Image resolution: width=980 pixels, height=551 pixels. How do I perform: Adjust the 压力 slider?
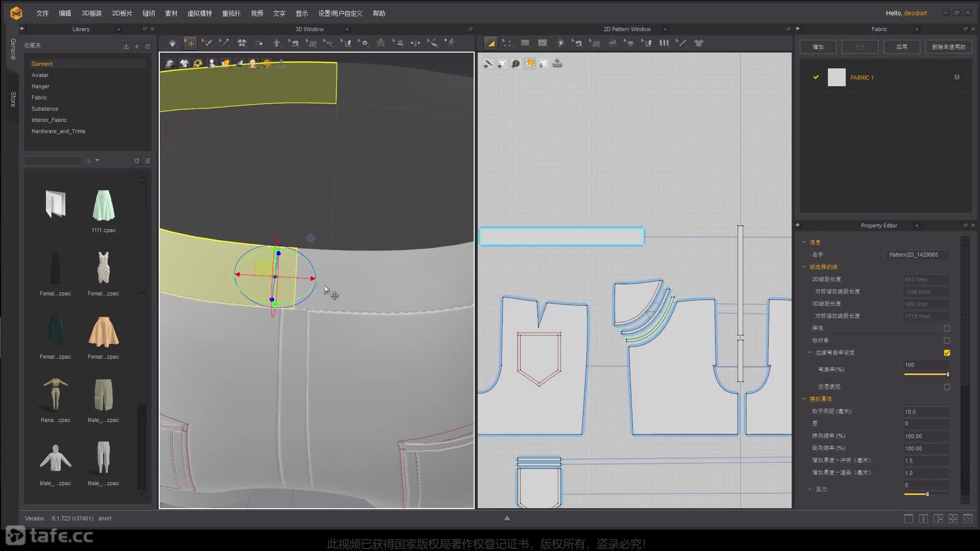pyautogui.click(x=926, y=494)
